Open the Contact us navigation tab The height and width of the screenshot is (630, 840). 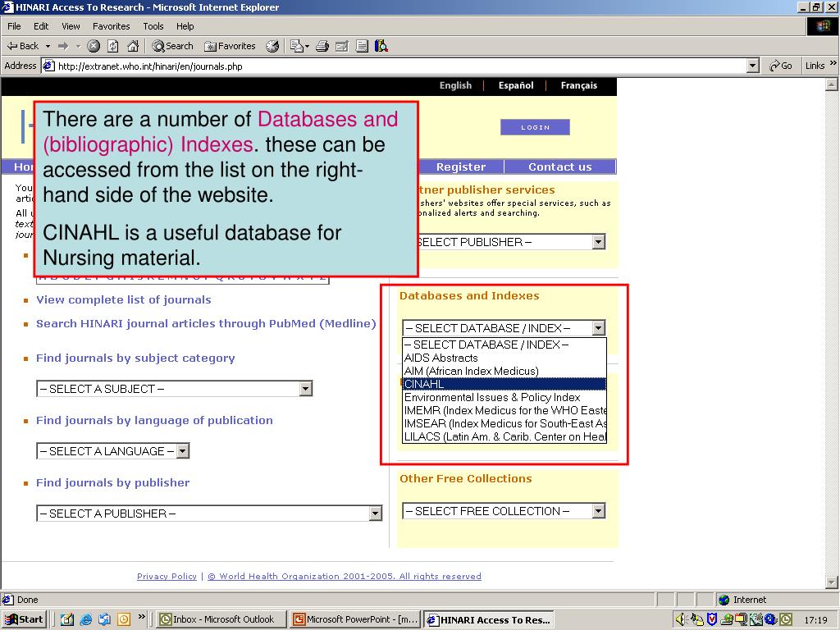[559, 167]
